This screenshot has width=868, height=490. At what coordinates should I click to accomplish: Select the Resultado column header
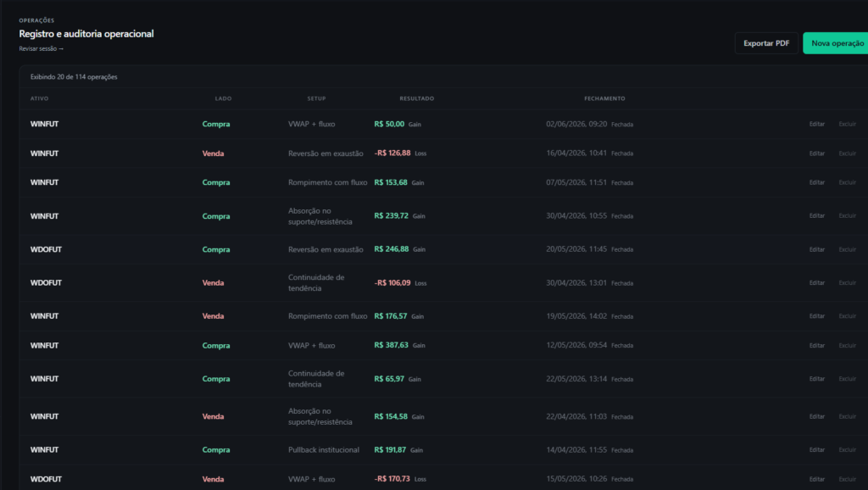417,98
